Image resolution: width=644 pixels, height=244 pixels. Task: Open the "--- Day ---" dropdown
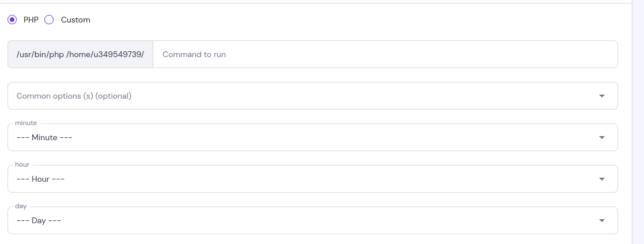point(311,220)
